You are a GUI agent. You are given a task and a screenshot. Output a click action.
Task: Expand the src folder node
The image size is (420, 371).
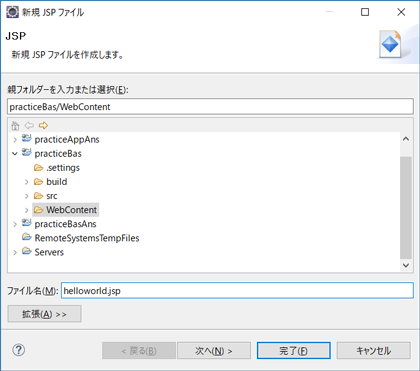[x=27, y=196]
